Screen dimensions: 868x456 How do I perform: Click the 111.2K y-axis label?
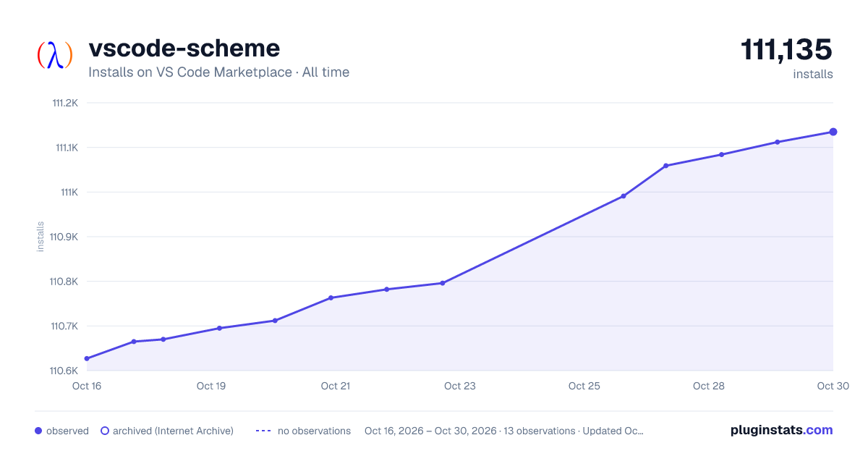(65, 103)
